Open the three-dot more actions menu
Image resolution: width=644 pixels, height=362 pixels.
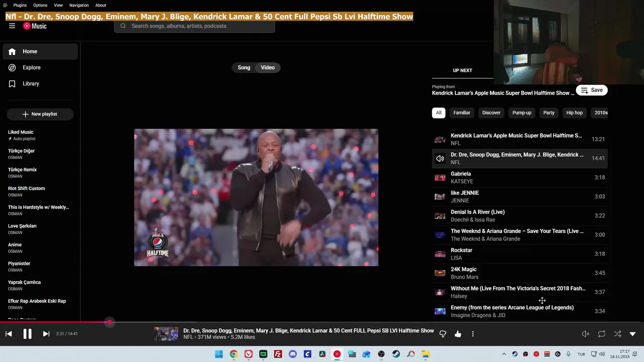coord(473,334)
